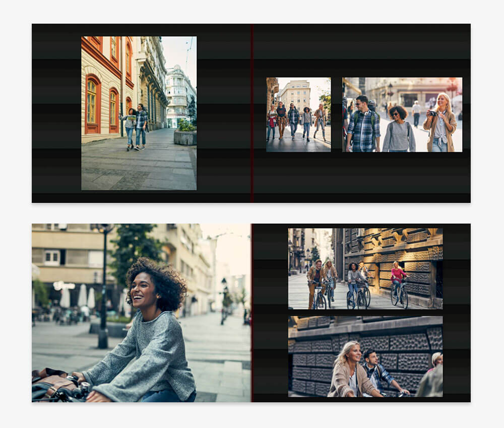Image resolution: width=504 pixels, height=428 pixels.
Task: Click black background left of the top-left photo
Action: 56,113
